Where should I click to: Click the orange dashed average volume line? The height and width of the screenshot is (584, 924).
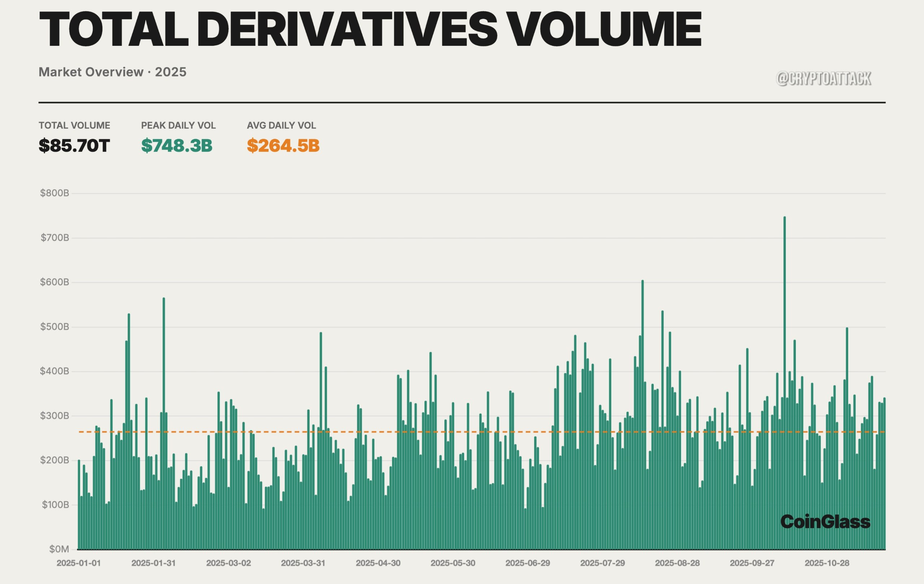point(482,432)
